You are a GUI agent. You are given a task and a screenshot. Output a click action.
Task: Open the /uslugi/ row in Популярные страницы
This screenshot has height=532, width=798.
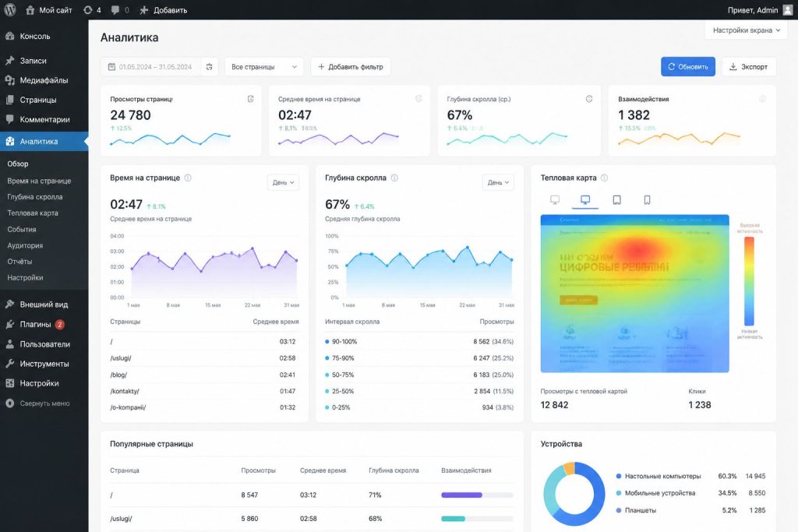(x=312, y=519)
